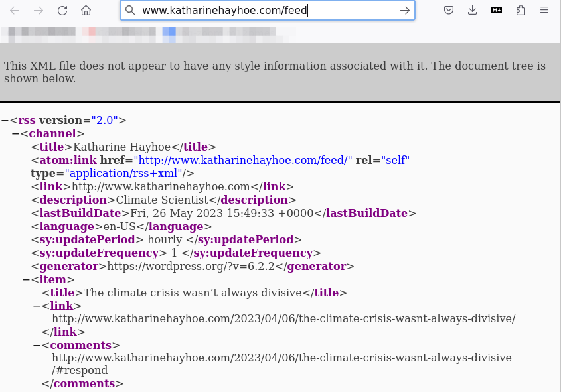
Task: Click the search magnifier in address bar
Action: [x=130, y=11]
